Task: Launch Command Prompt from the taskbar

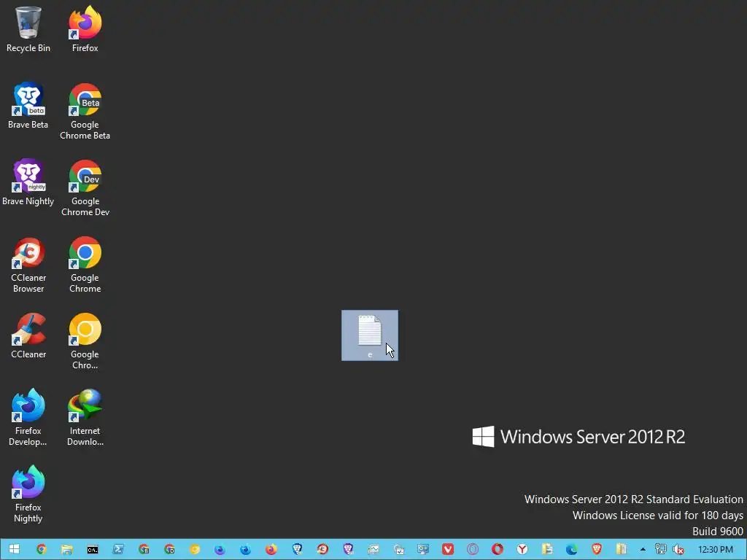Action: (x=93, y=550)
